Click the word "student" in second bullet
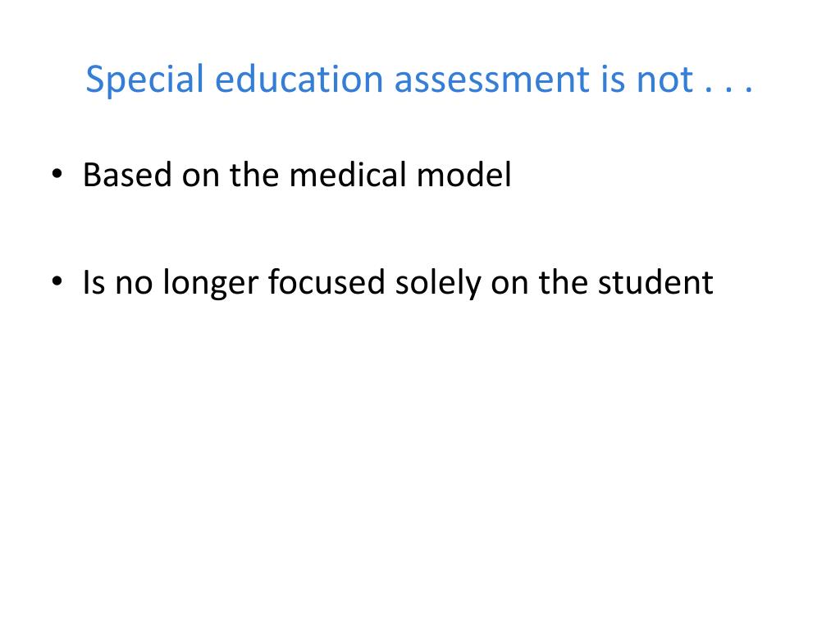 [655, 282]
